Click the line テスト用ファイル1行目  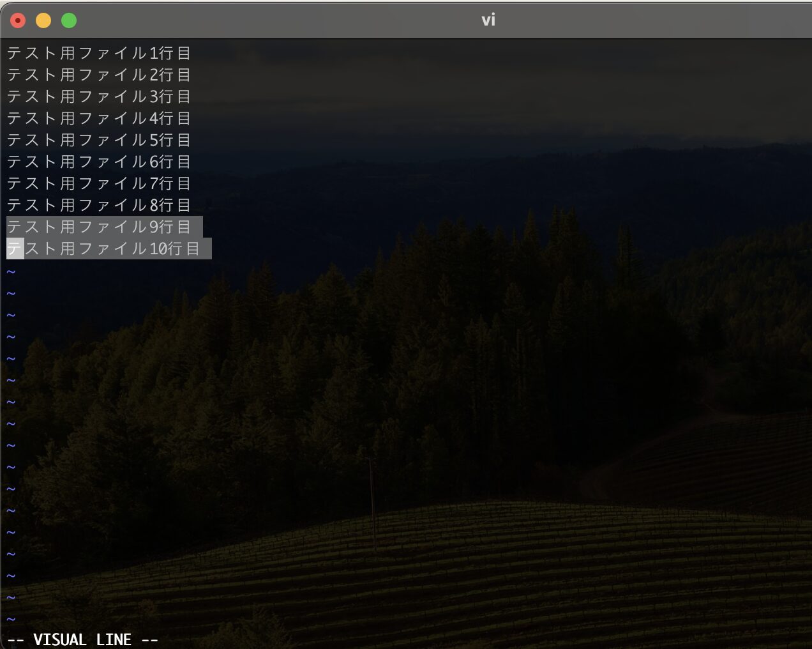tap(99, 53)
